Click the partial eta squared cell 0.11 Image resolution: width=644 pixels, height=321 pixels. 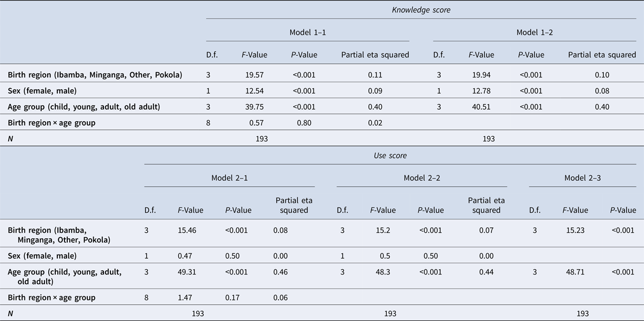[375, 75]
